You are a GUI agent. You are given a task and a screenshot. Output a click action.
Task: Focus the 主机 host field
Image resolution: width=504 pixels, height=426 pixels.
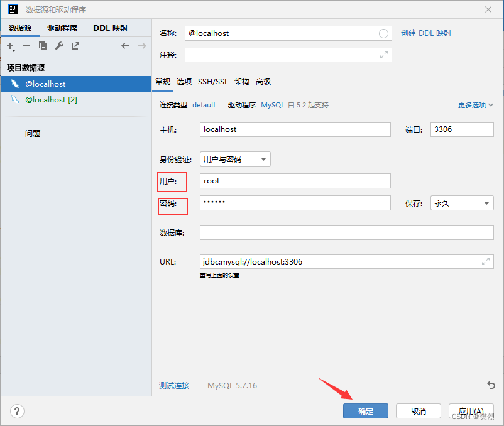[x=295, y=129]
